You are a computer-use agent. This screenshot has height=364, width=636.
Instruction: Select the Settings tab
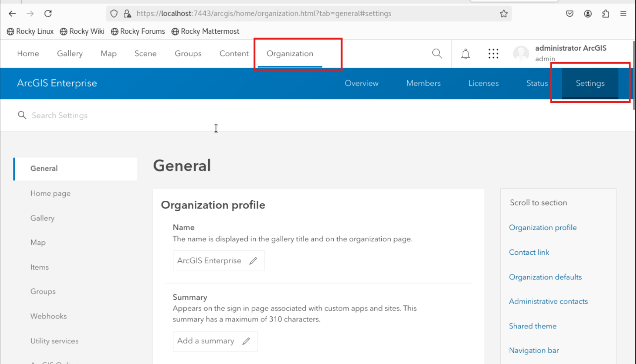[x=590, y=83]
